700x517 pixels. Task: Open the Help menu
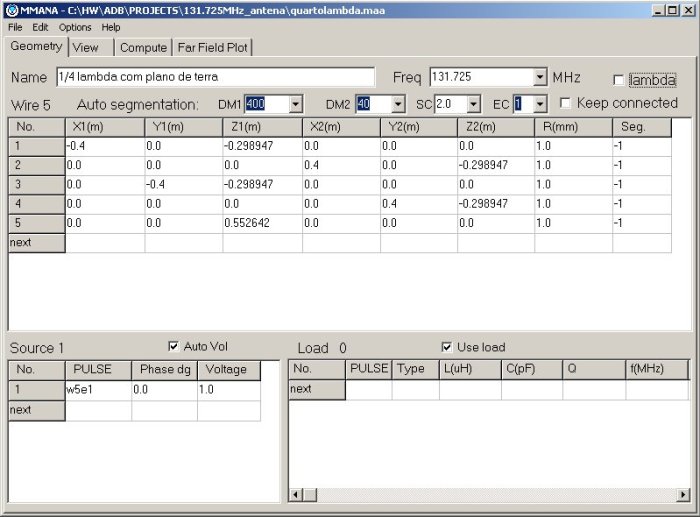111,27
